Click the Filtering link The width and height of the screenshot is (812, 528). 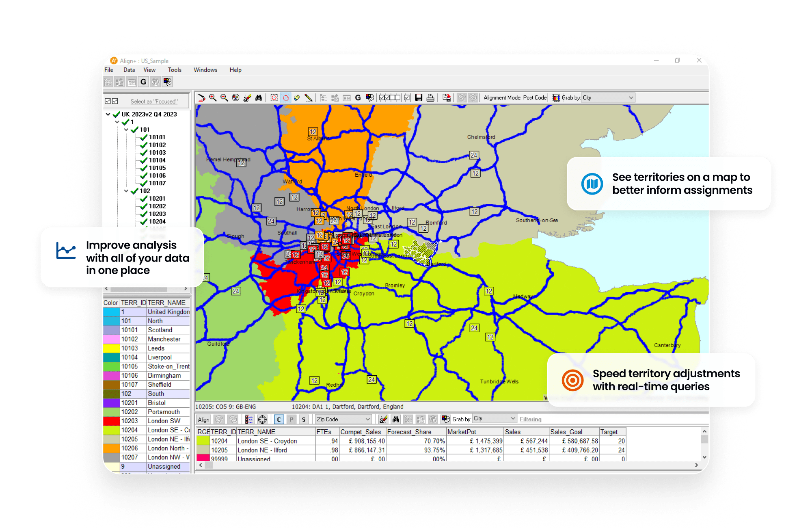[x=530, y=419]
